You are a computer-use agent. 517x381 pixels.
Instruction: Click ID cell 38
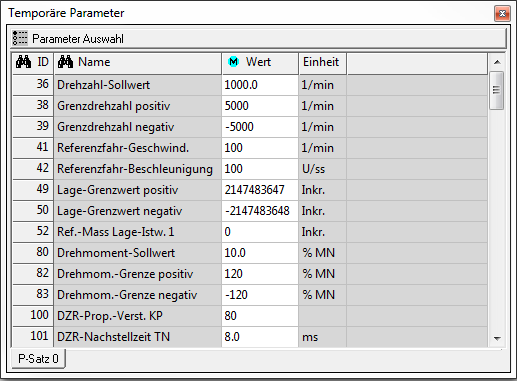point(33,106)
